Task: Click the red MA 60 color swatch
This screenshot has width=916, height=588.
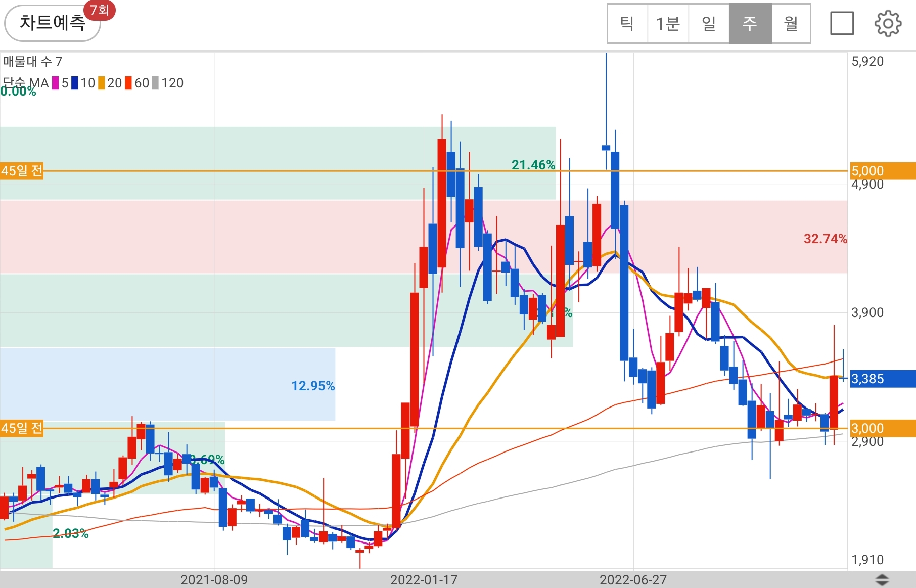Action: tap(128, 83)
